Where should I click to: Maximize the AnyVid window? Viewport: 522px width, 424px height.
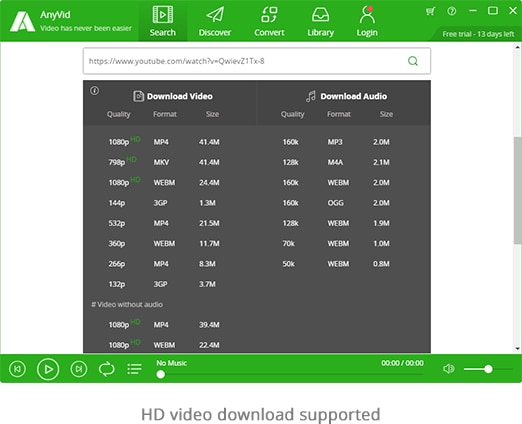click(493, 11)
